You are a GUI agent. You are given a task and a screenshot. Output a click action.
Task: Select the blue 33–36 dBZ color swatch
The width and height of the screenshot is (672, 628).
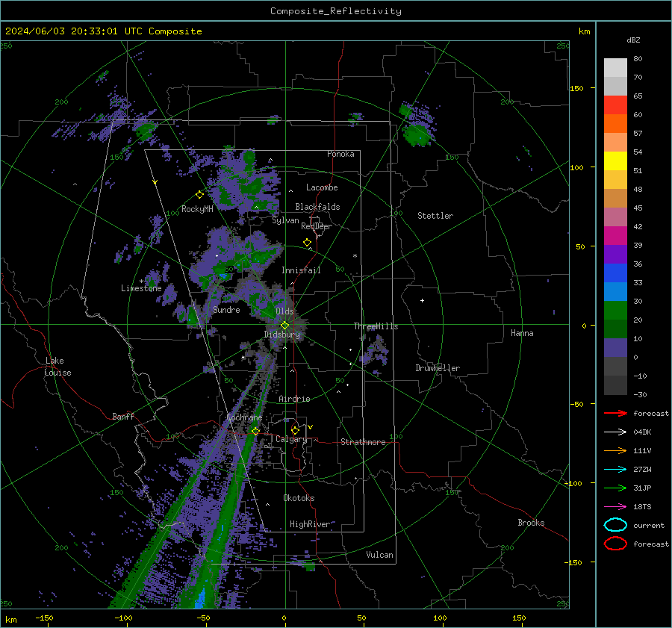[x=615, y=273]
